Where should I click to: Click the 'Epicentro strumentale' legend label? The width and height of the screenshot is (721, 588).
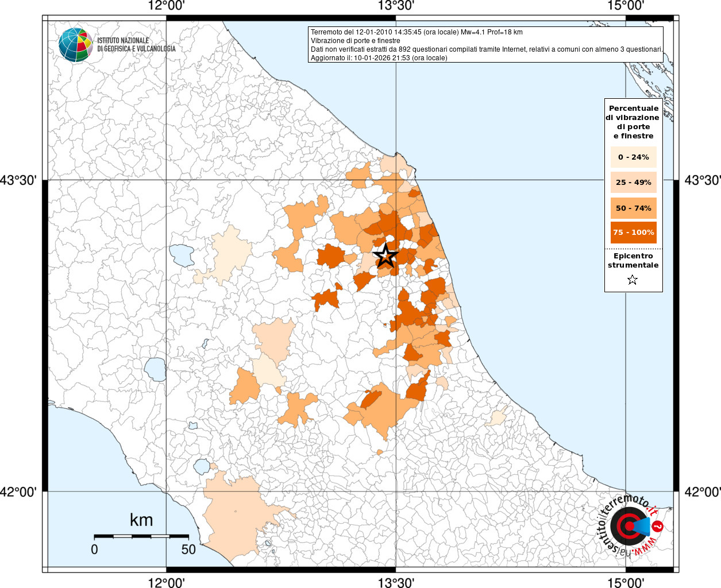633,260
